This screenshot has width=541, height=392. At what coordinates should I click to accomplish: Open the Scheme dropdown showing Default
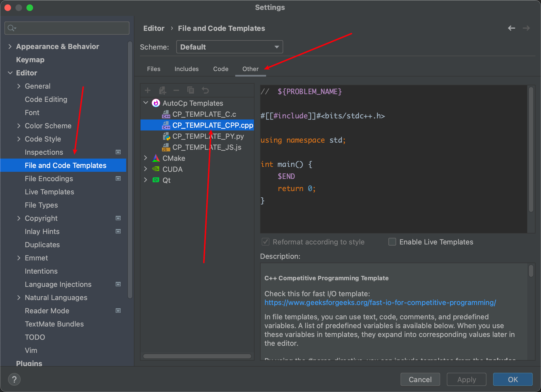tap(229, 47)
